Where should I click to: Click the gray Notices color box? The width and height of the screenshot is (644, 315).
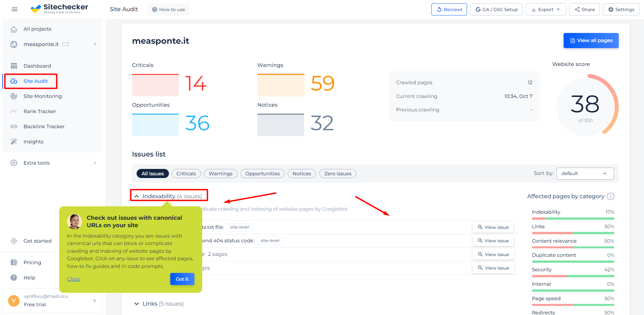coord(281,125)
